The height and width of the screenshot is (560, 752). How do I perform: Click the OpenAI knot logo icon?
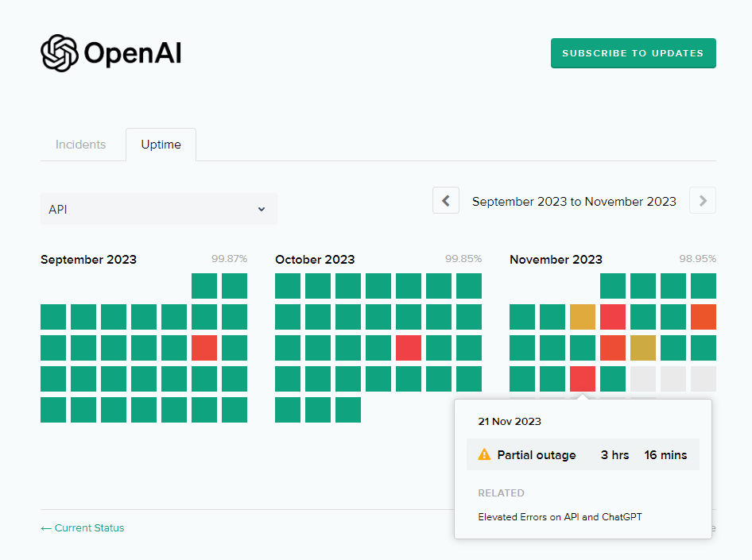click(60, 53)
